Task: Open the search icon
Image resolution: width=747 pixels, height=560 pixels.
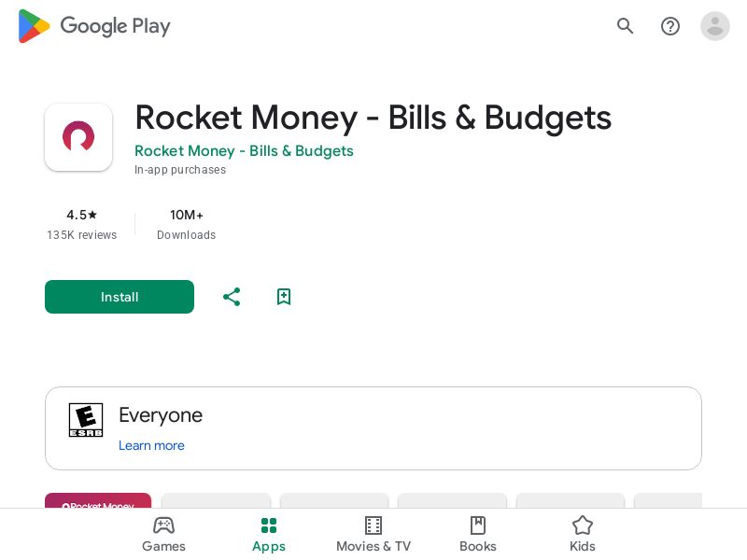Action: tap(625, 26)
